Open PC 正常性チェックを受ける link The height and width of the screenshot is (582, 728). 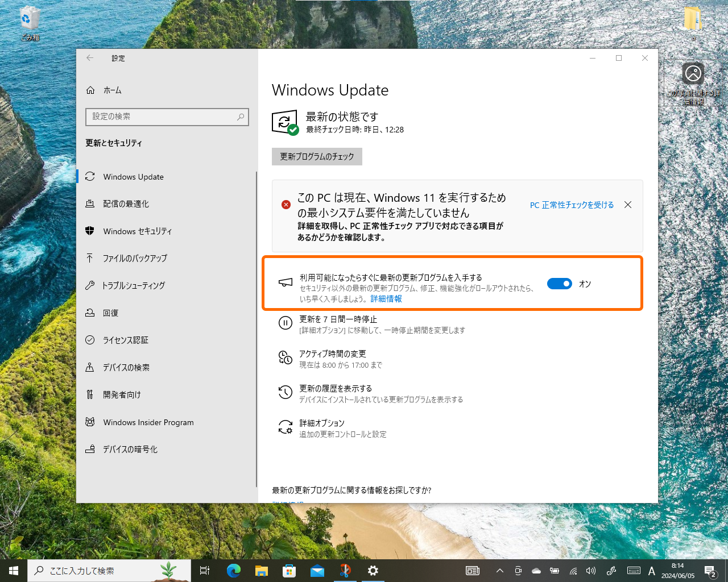click(x=572, y=205)
